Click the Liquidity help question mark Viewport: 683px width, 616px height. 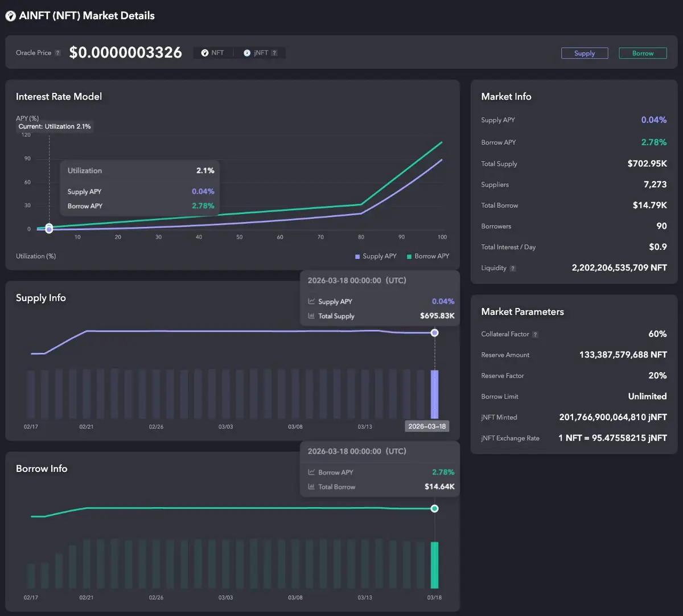point(513,268)
